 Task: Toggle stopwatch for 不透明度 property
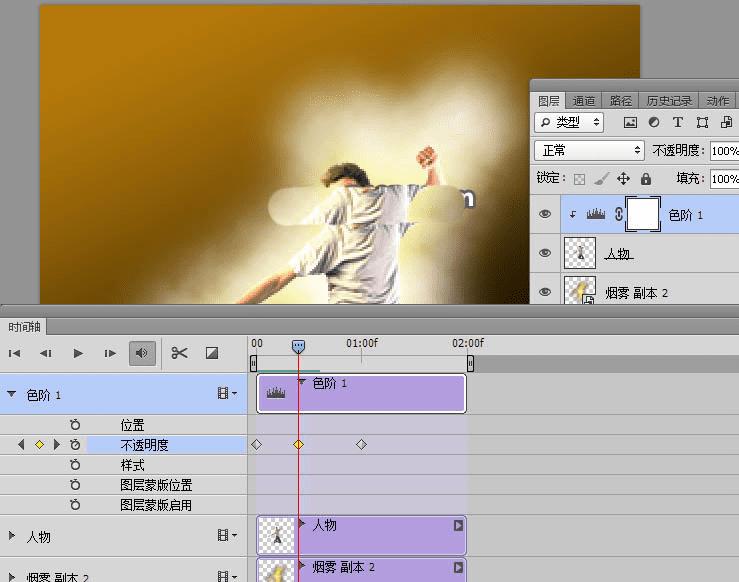(x=75, y=444)
